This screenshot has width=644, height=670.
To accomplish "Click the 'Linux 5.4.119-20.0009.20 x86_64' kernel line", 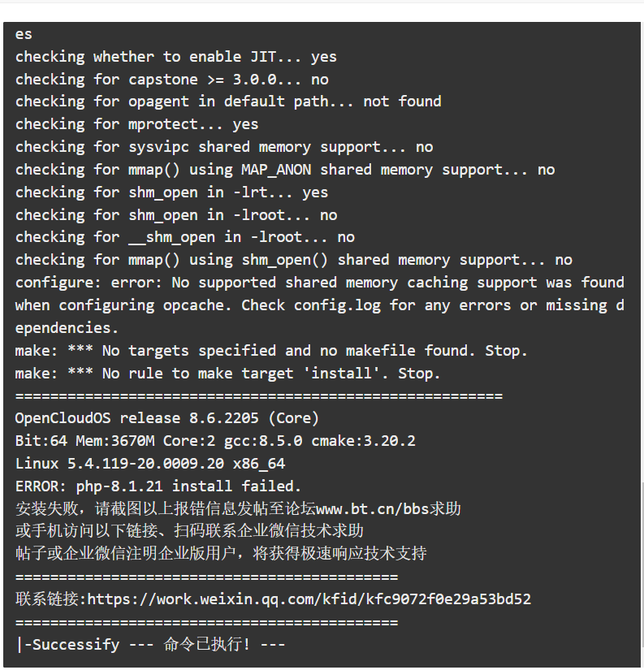I will tap(150, 463).
